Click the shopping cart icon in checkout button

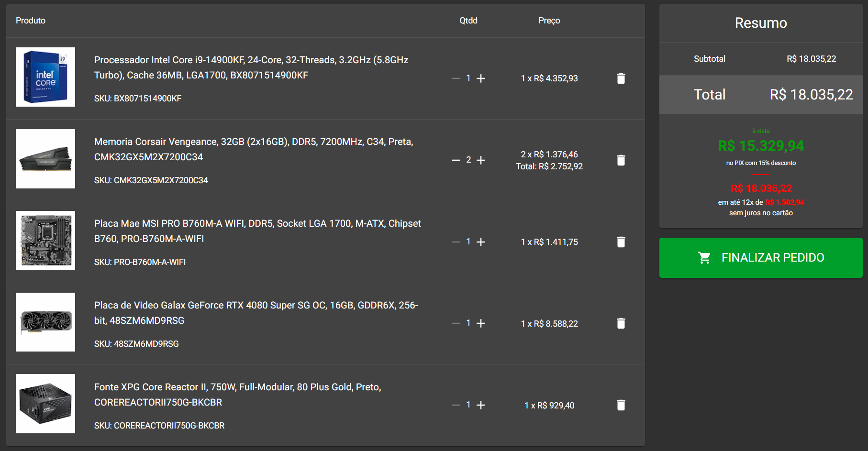[x=704, y=258]
